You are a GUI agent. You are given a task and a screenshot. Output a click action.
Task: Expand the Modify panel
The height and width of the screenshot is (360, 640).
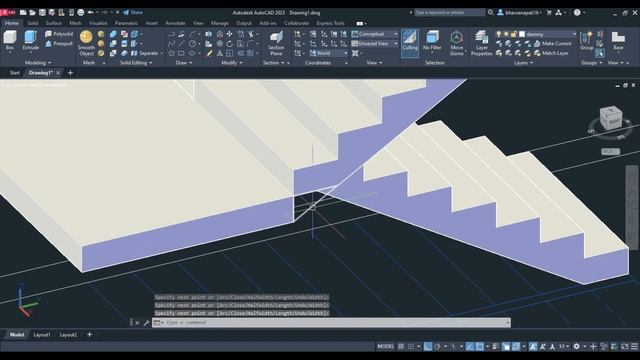(x=231, y=63)
